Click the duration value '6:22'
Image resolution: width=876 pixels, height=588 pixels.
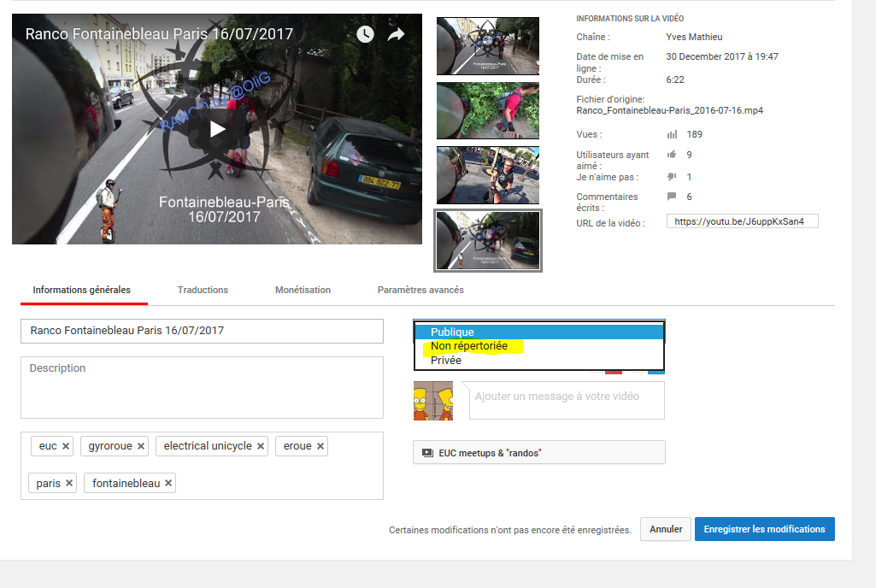(x=675, y=79)
